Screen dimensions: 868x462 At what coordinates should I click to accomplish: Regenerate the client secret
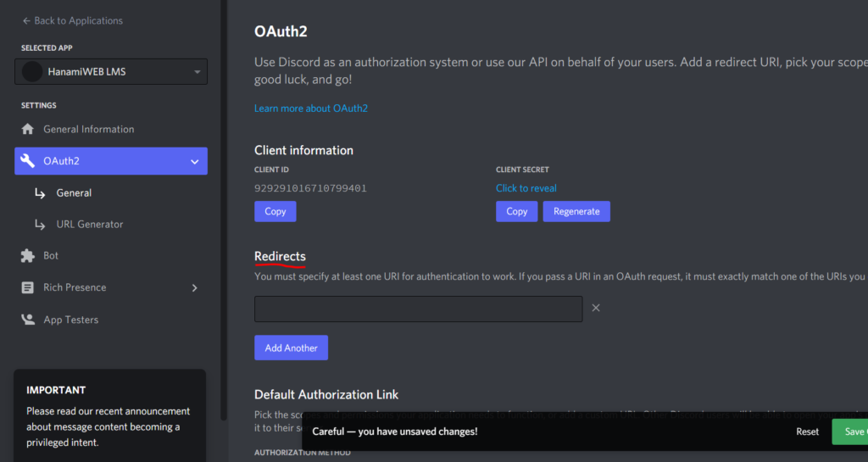pos(576,211)
